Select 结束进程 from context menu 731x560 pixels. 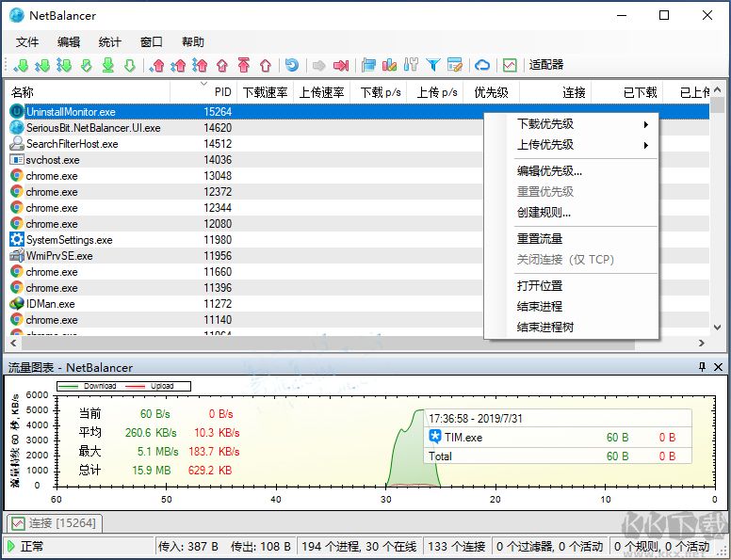click(x=540, y=307)
